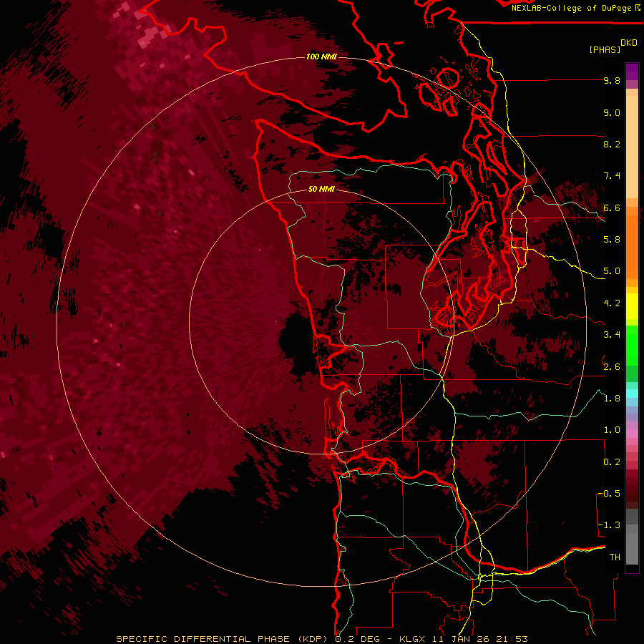Screen dimensions: 644x644
Task: Click the black radar site void at center
Action: (296, 343)
